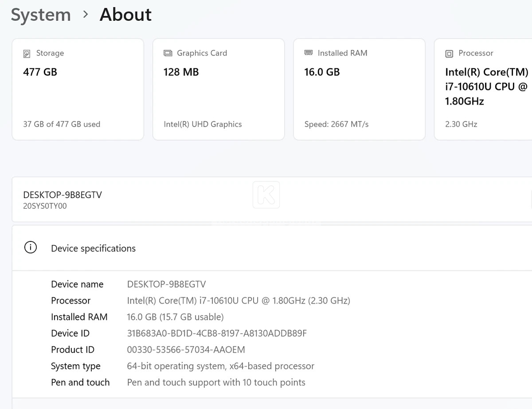Click the Graphics Card icon
532x409 pixels.
tap(168, 53)
